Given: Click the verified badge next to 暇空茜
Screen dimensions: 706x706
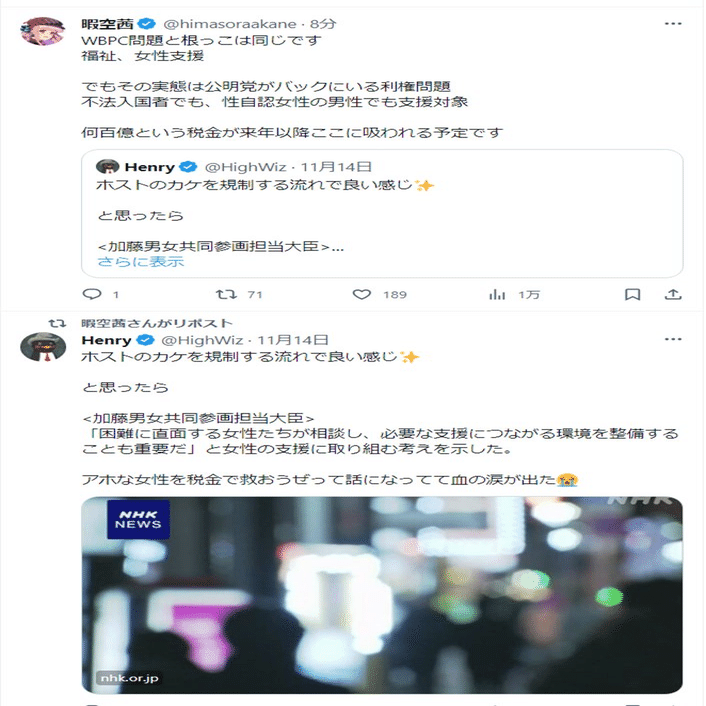Looking at the screenshot, I should (146, 23).
